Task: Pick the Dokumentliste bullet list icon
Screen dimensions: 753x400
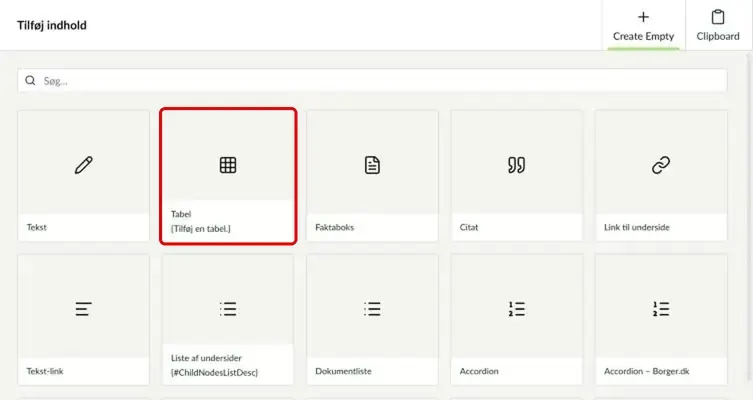Action: [x=372, y=309]
